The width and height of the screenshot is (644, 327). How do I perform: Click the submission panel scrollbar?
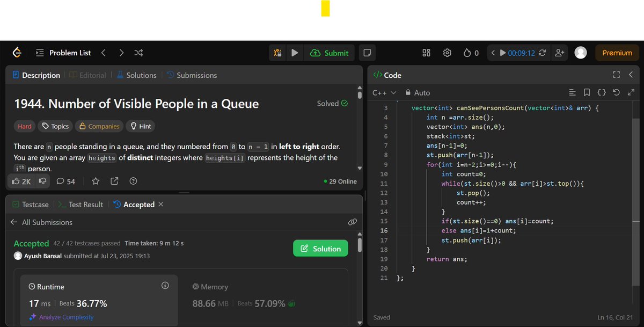360,245
